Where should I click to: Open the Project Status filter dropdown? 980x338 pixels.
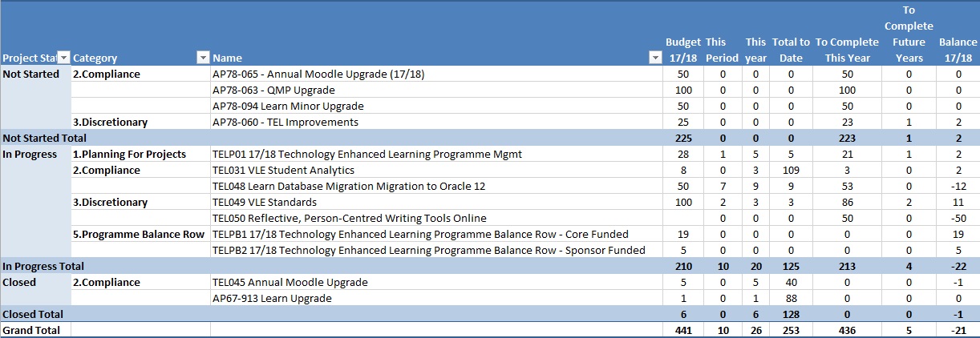click(64, 58)
